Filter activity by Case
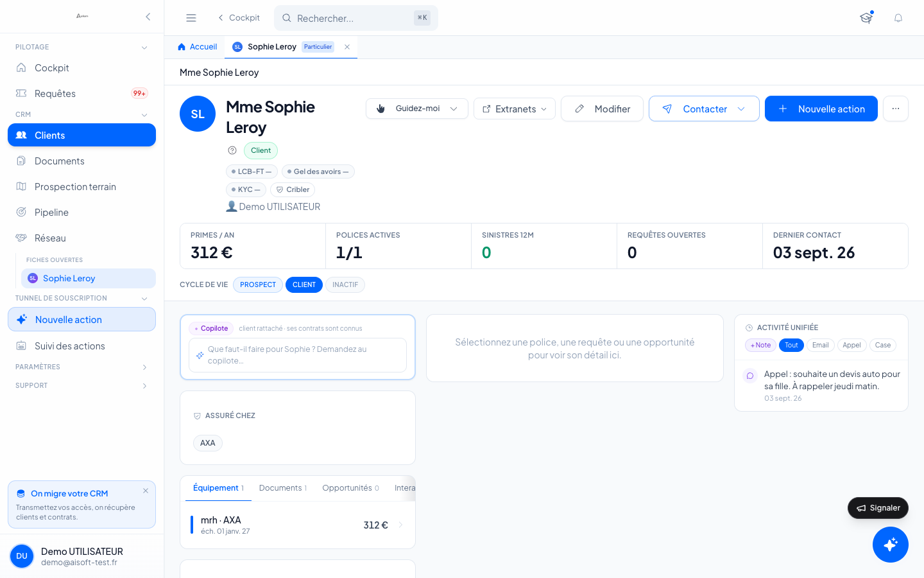924x578 pixels. point(883,345)
